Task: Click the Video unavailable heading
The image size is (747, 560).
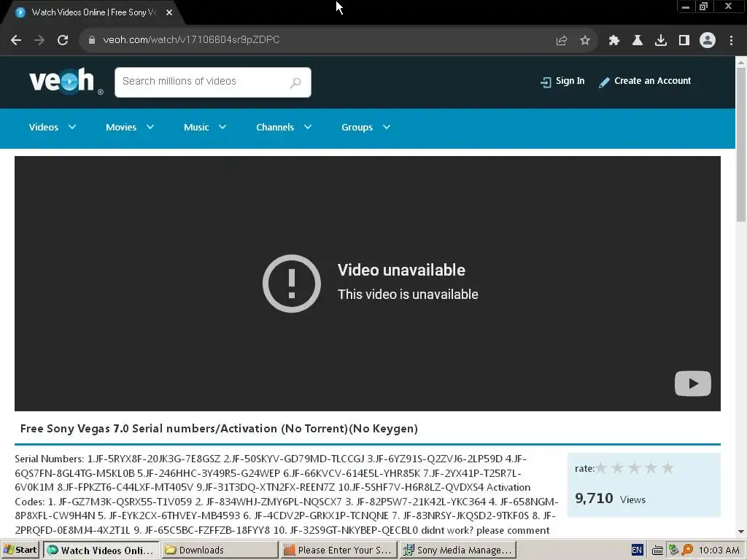Action: pyautogui.click(x=401, y=270)
